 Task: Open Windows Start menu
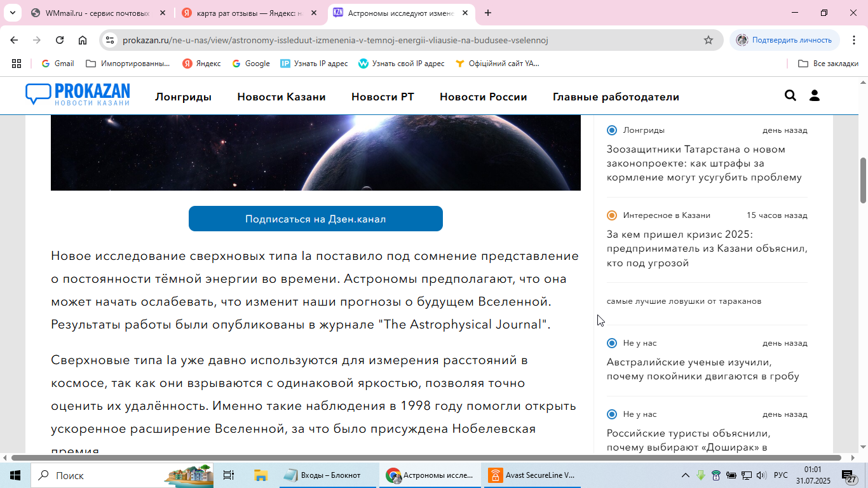[x=15, y=475]
